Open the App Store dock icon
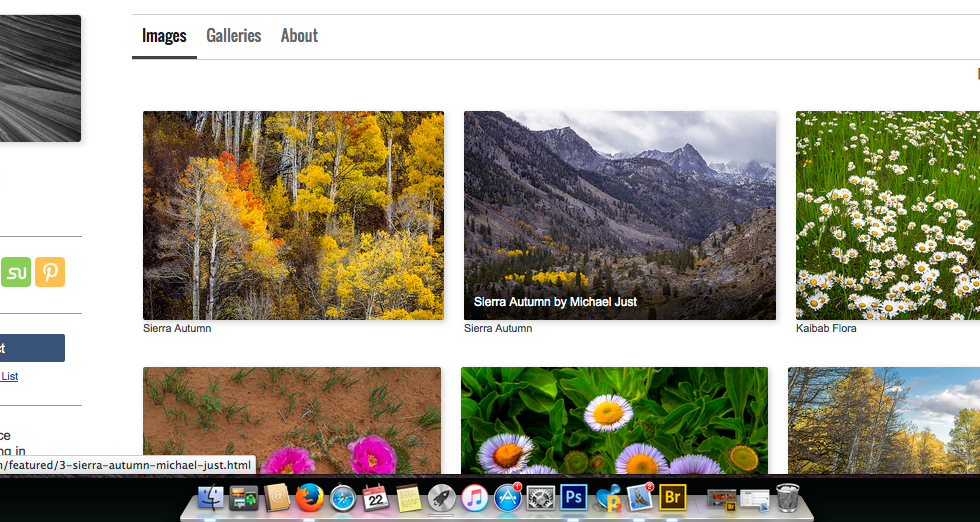Viewport: 980px width, 522px height. (x=507, y=497)
